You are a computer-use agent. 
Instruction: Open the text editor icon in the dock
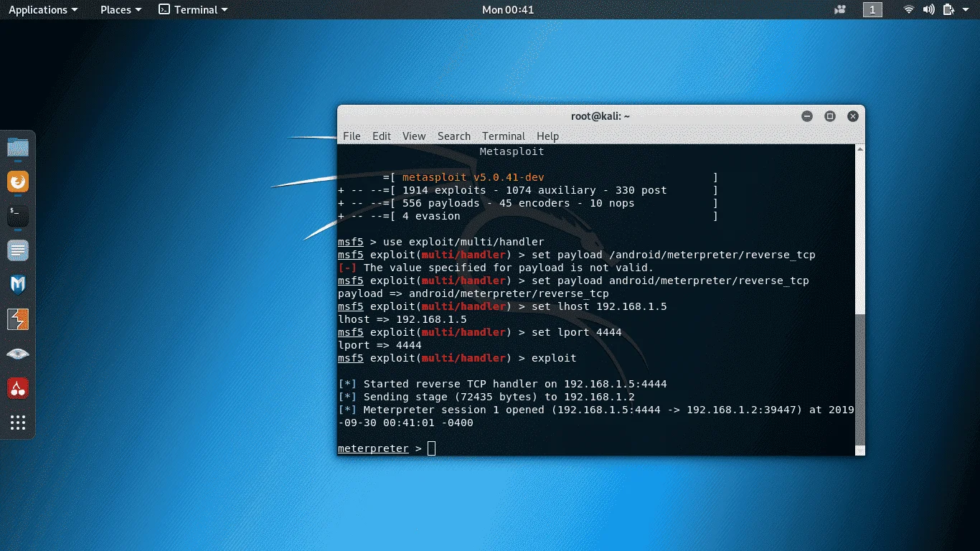tap(18, 250)
